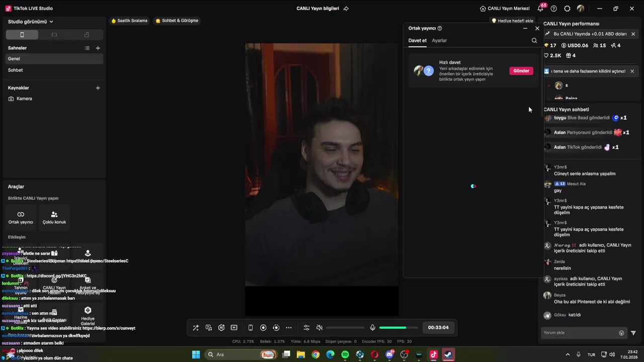This screenshot has width=644, height=362.
Task: Open the Saatlik Sıralama tab
Action: pos(129,21)
